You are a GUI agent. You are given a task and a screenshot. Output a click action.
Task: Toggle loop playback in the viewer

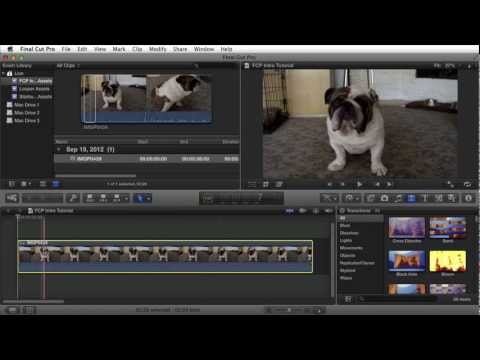click(x=467, y=184)
